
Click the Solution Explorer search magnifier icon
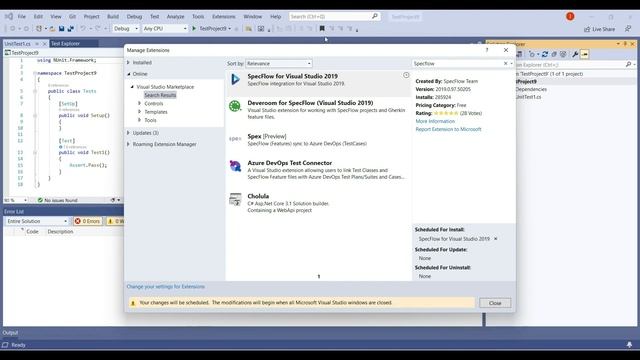pos(629,64)
